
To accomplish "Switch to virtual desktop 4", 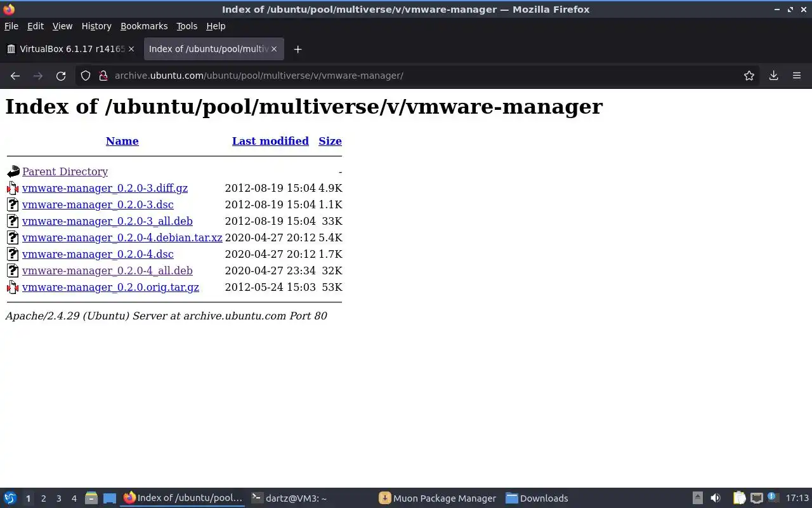I will [x=74, y=498].
